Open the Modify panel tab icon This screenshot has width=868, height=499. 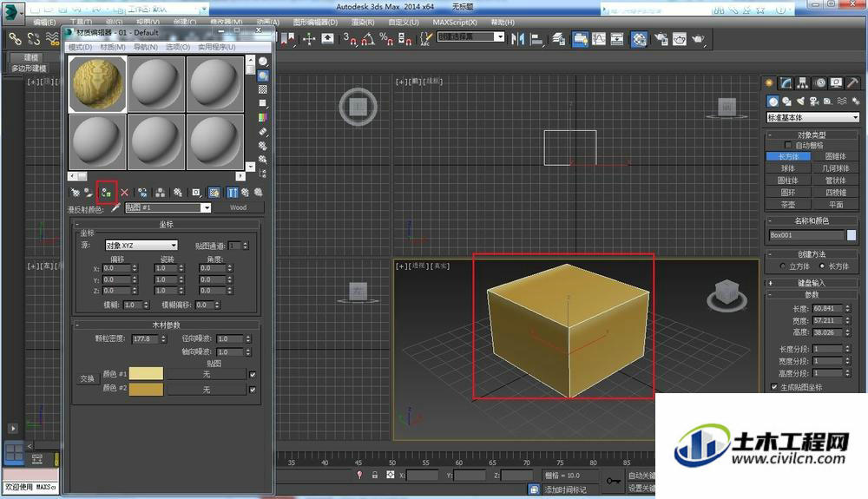[x=786, y=83]
